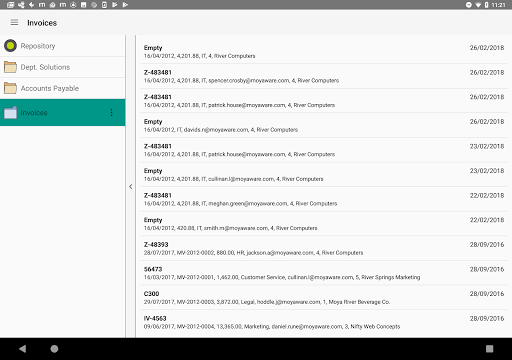Click the Repository circle icon
The height and width of the screenshot is (360, 512).
10,46
